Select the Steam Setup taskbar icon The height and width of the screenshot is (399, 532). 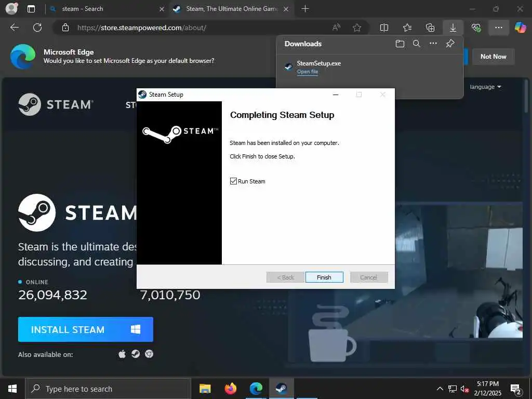(281, 389)
